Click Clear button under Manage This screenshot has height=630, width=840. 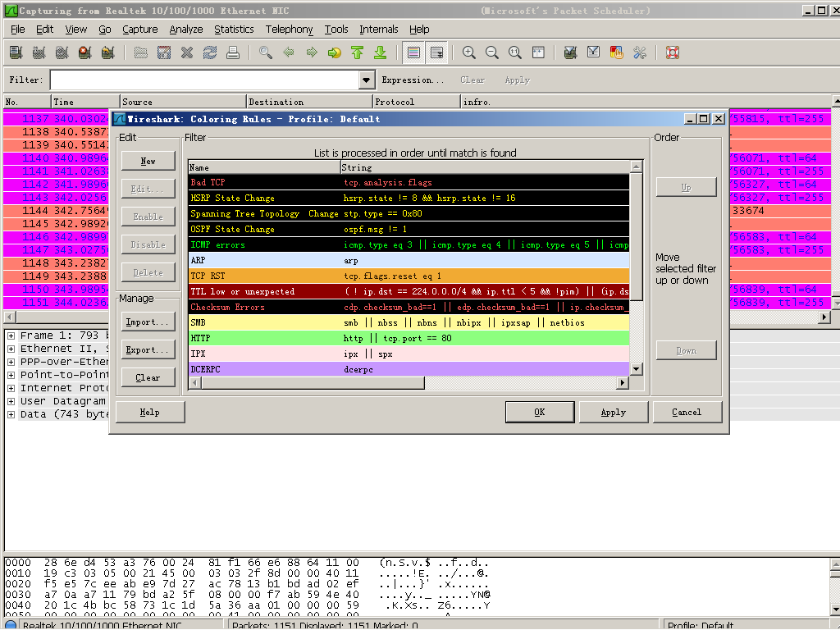pos(148,377)
